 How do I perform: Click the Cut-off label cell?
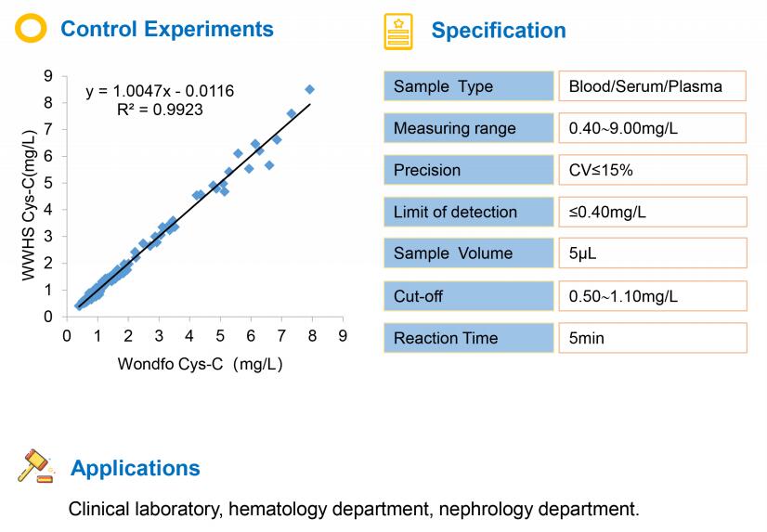(469, 296)
